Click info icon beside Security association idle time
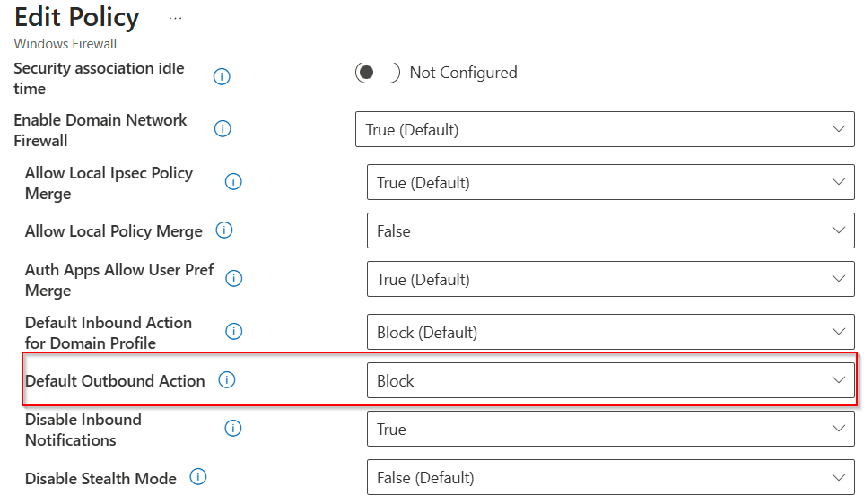Image resolution: width=864 pixels, height=504 pixels. tap(222, 77)
